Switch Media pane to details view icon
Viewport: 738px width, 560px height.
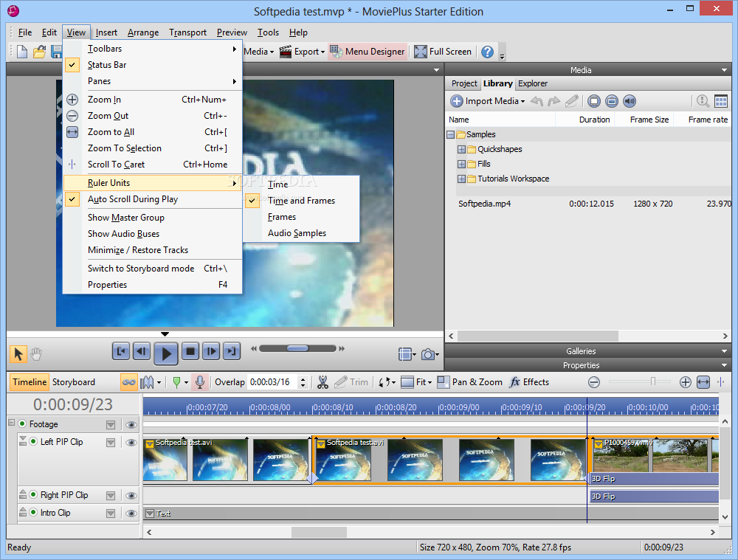point(720,101)
